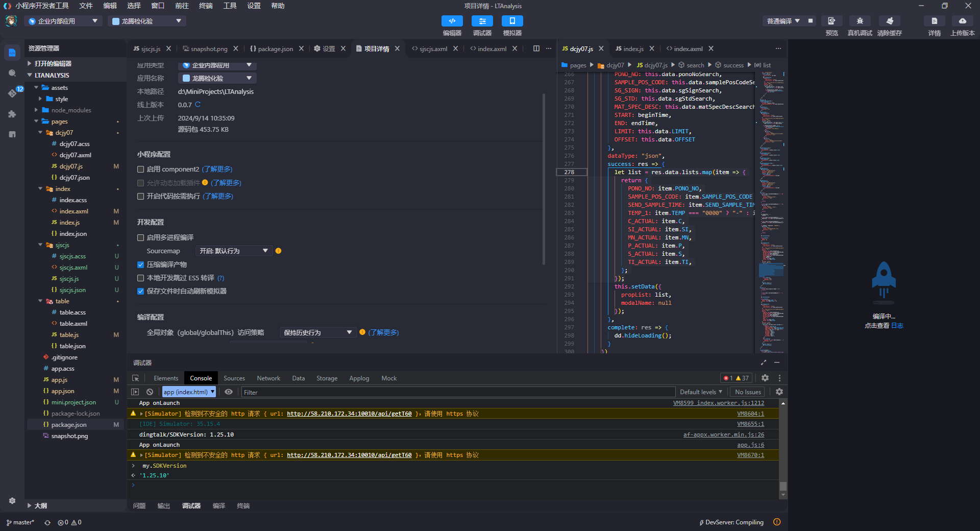Enable 启用多进程编译 checkbox
This screenshot has height=531, width=980.
(140, 238)
